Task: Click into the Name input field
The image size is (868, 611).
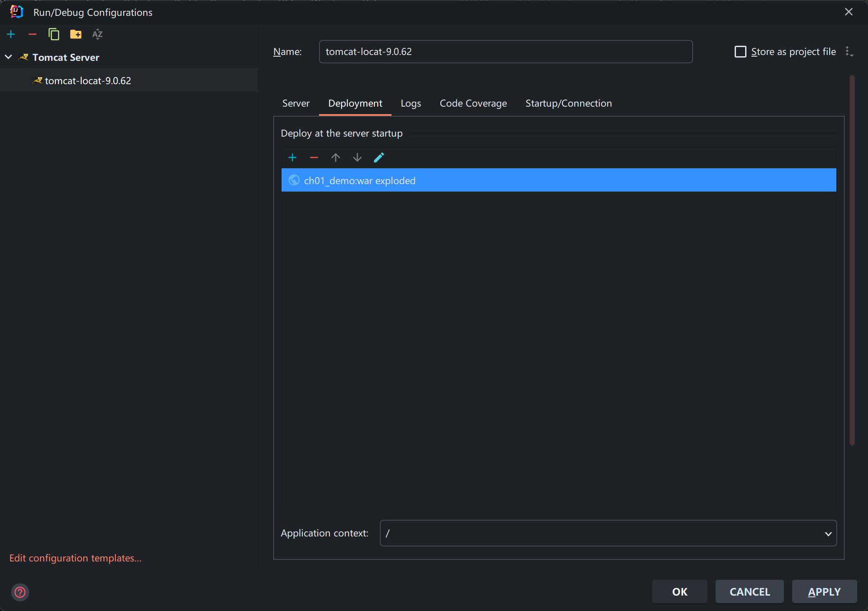Action: [505, 52]
